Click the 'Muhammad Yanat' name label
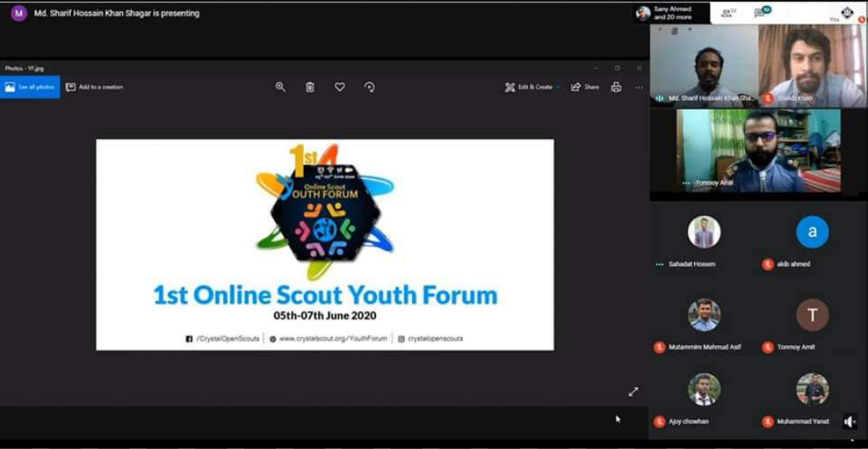 [803, 422]
